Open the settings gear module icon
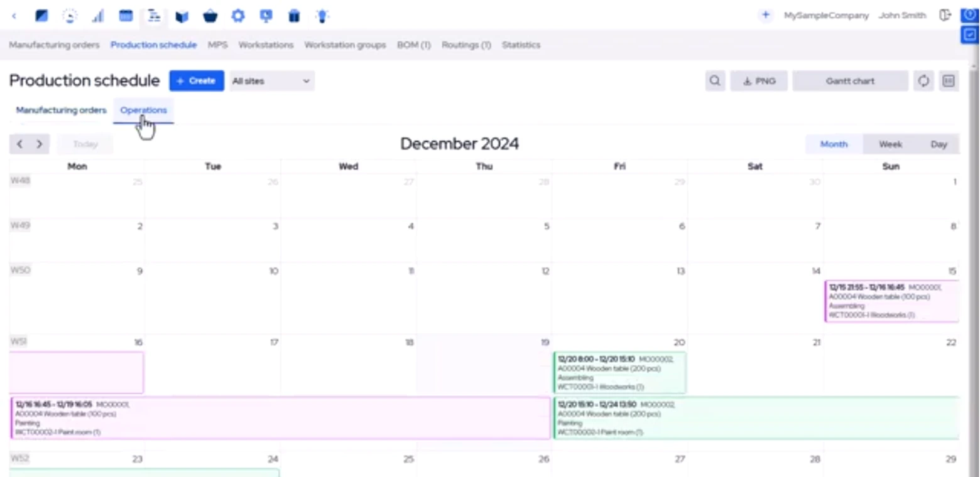The width and height of the screenshot is (980, 477). coord(237,16)
